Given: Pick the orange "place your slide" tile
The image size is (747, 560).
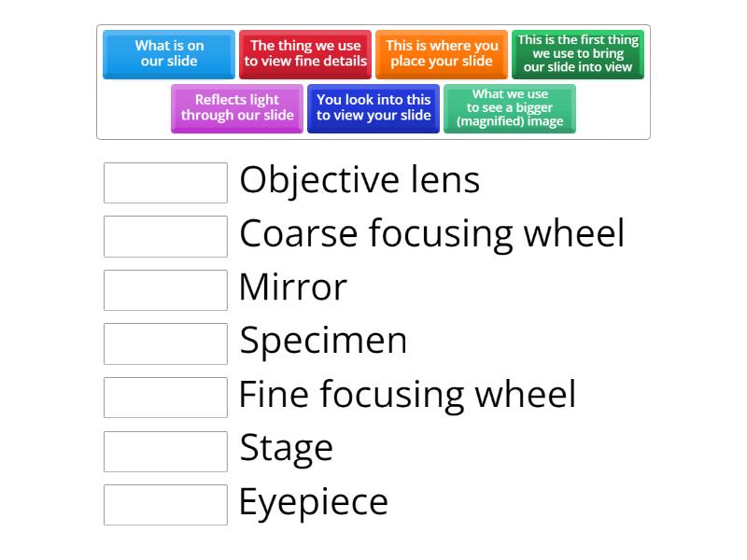Looking at the screenshot, I should 442,54.
